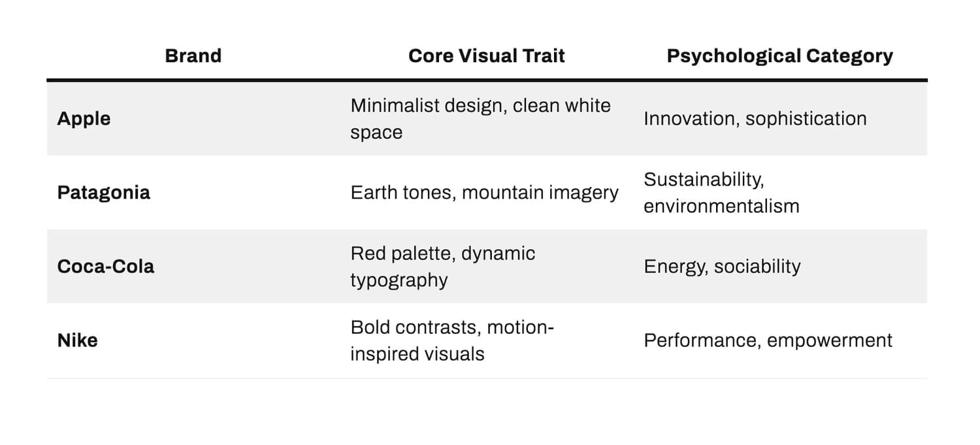Screen dimensions: 980x445
Task: Click the word "Sustainability"
Action: pos(704,180)
